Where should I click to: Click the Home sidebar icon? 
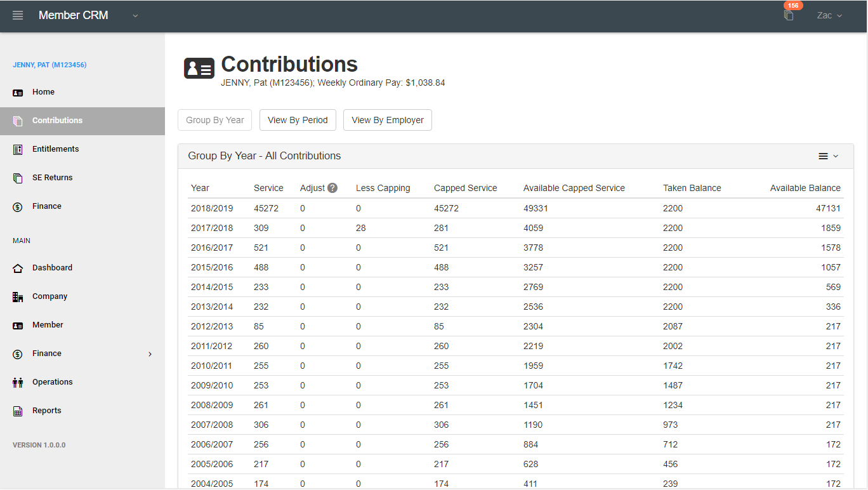[18, 92]
